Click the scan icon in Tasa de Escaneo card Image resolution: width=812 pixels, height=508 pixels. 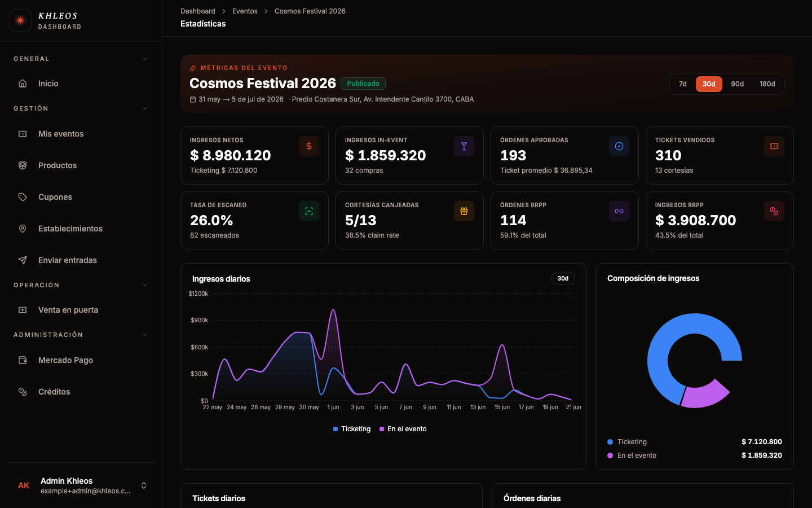click(x=309, y=211)
